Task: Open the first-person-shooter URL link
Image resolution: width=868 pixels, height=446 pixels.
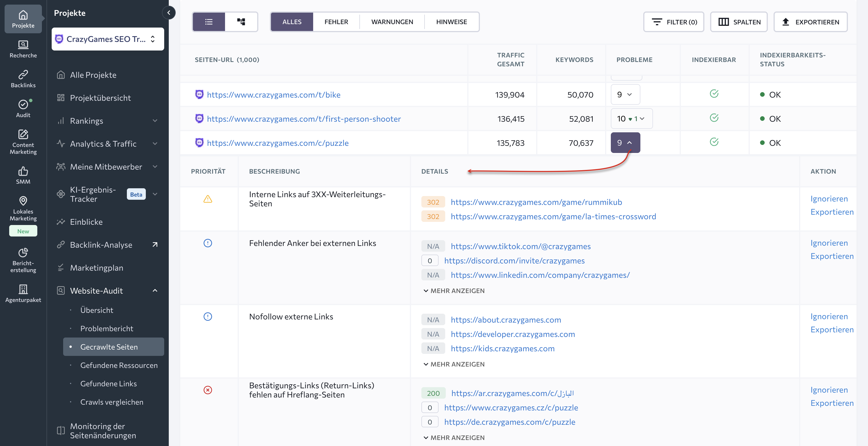Action: click(x=304, y=119)
